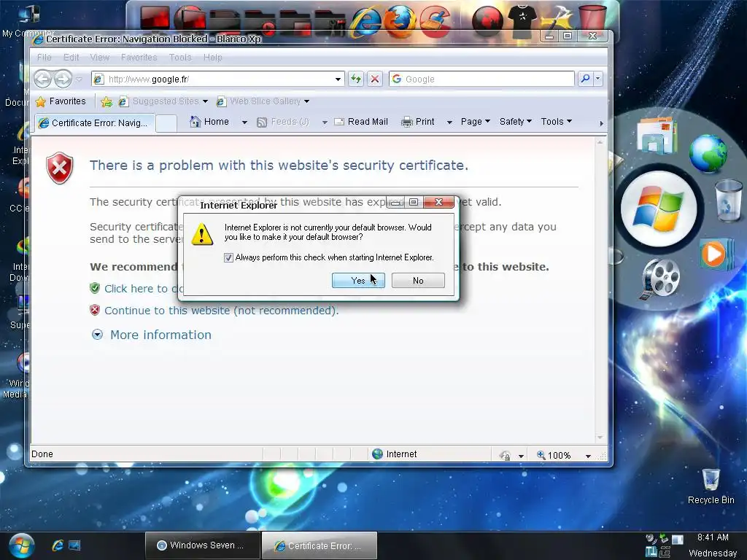Open the recent pages dropdown arrow

[x=79, y=79]
